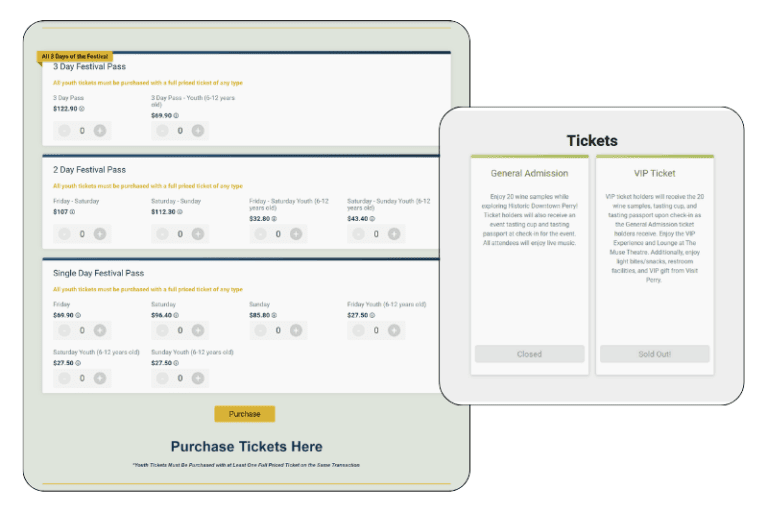Viewport: 768px width, 512px height.
Task: Increase single day Friday ticket count
Action: click(100, 330)
